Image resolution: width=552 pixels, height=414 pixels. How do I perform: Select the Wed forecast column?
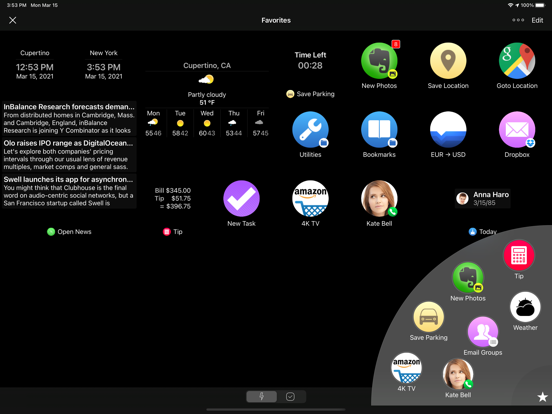[207, 123]
